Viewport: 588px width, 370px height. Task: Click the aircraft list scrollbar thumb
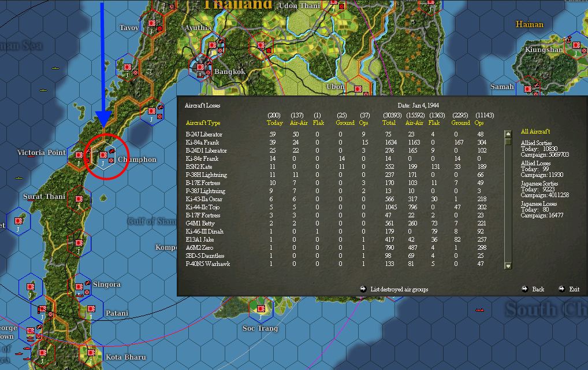coord(508,142)
